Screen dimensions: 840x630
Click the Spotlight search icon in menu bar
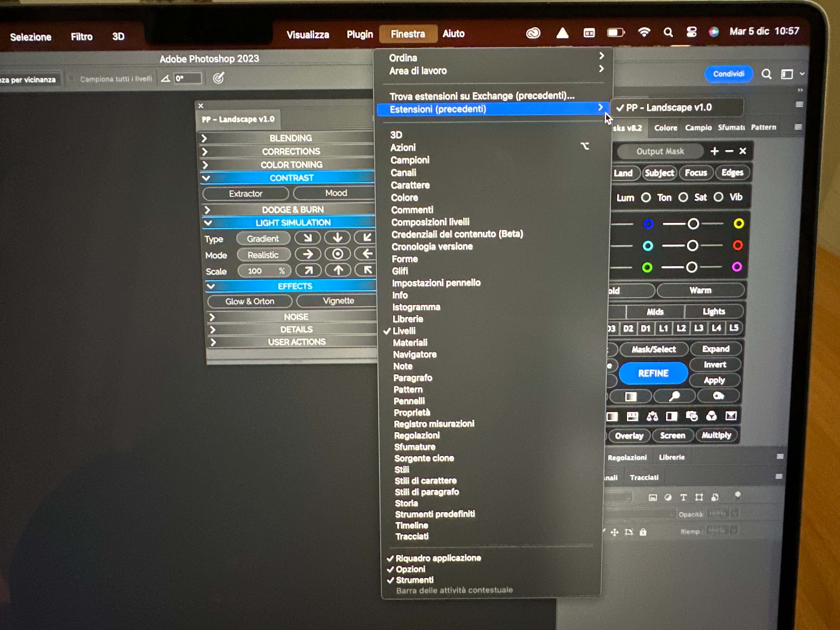coord(668,33)
